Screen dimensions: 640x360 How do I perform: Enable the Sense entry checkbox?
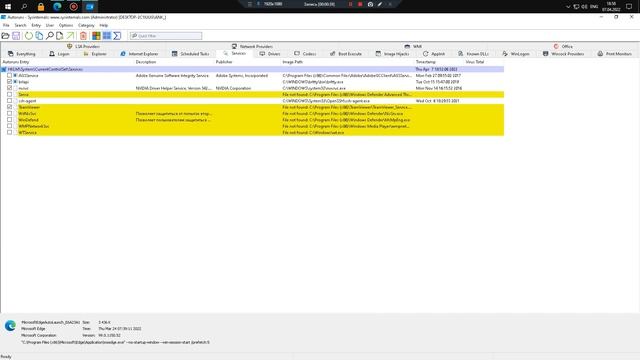[9, 94]
